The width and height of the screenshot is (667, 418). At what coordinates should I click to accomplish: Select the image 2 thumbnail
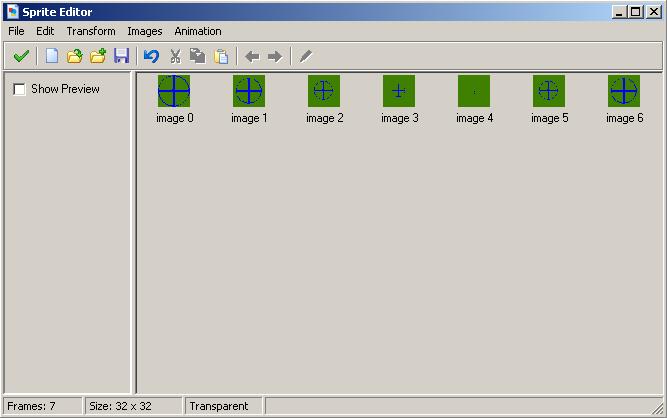point(324,91)
